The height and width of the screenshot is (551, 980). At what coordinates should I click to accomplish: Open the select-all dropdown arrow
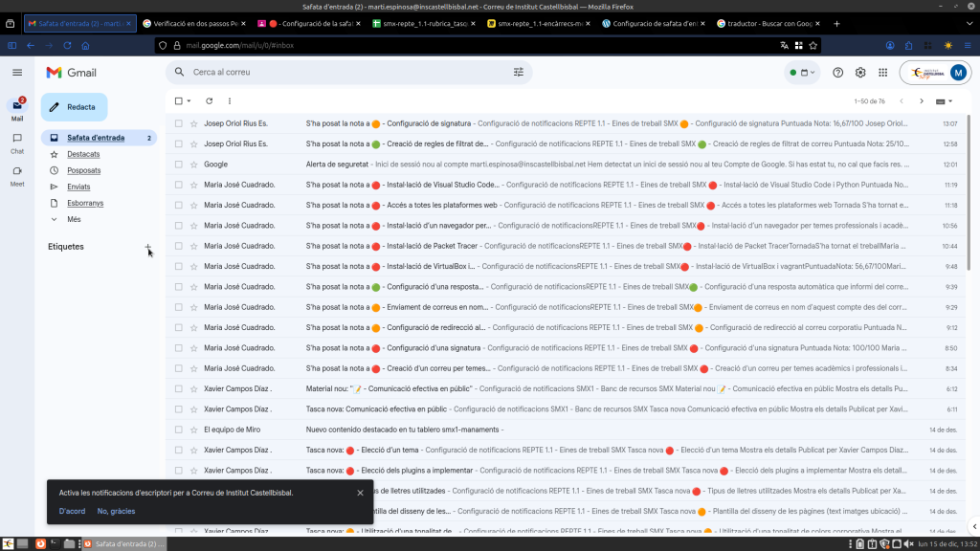[x=189, y=100]
